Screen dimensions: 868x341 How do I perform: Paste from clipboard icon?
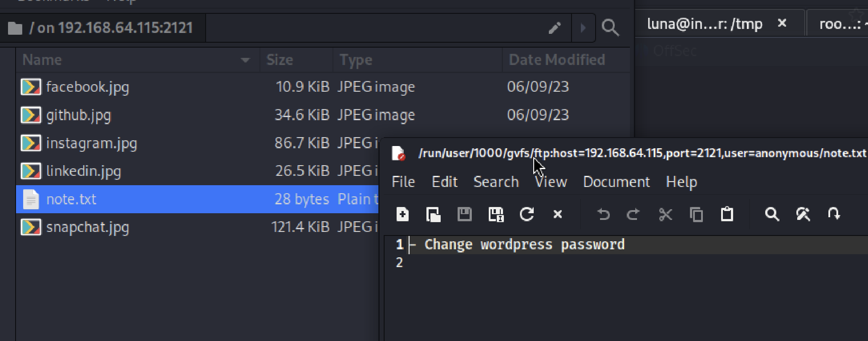[x=727, y=215]
